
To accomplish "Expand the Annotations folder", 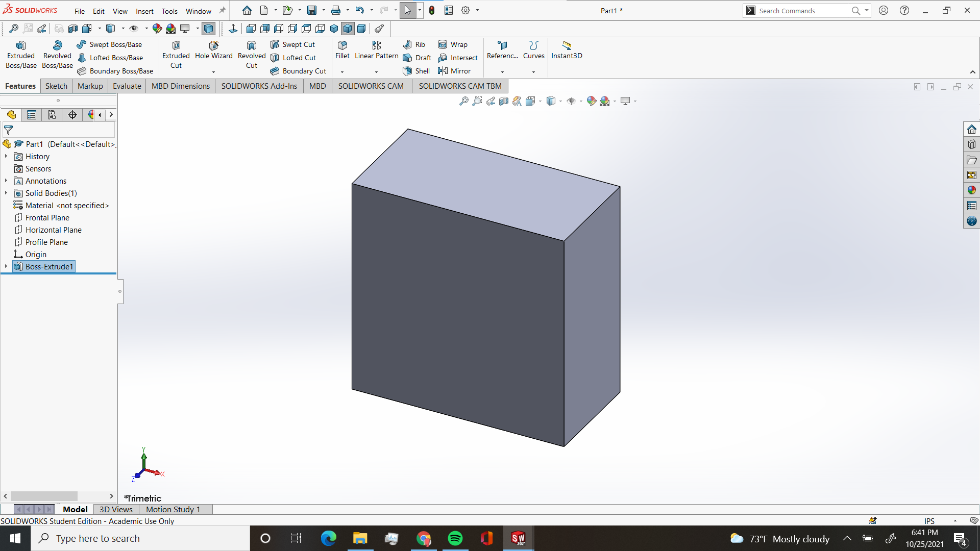I will (x=6, y=181).
